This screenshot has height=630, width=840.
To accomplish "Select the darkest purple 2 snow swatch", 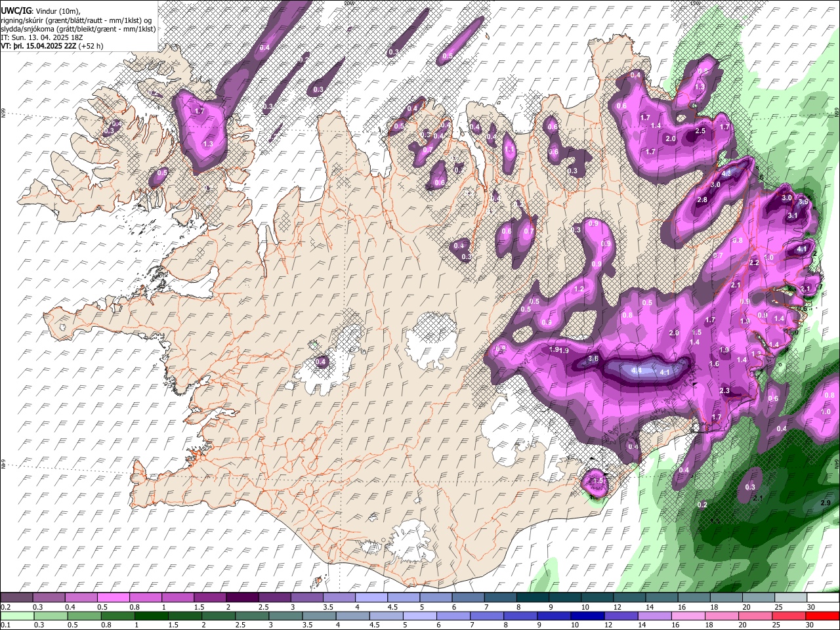I will pos(242,598).
